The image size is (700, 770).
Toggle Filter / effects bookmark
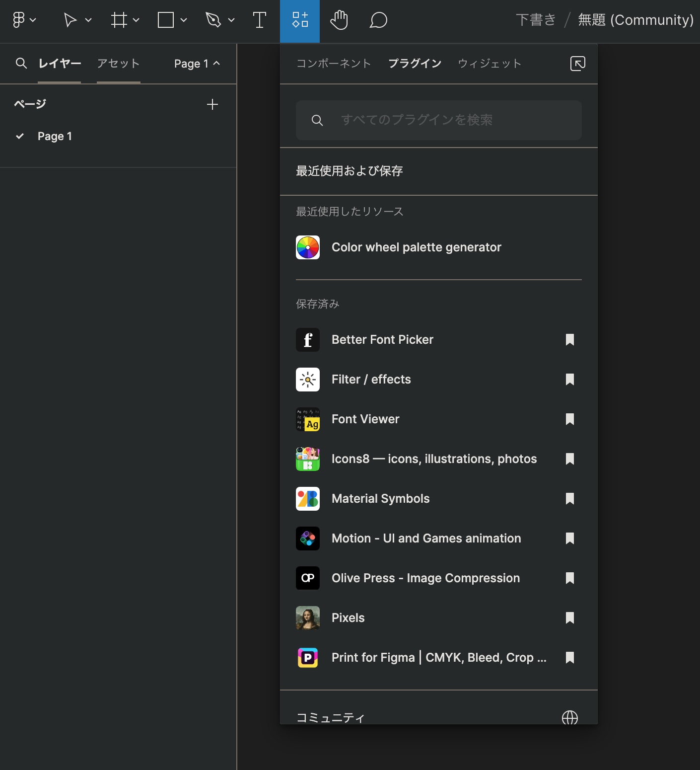pos(570,380)
